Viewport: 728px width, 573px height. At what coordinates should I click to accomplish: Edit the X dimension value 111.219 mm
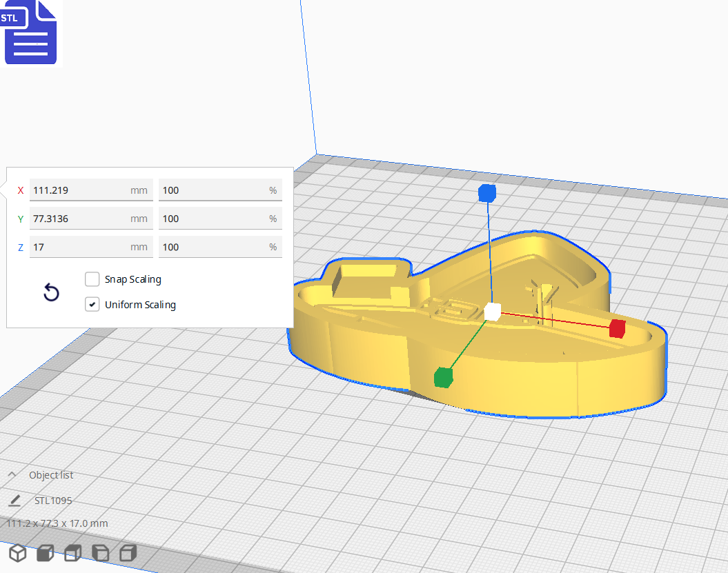click(x=90, y=190)
